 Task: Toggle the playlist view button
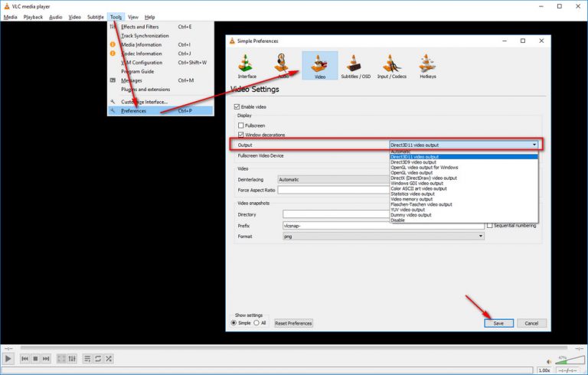pos(87,359)
